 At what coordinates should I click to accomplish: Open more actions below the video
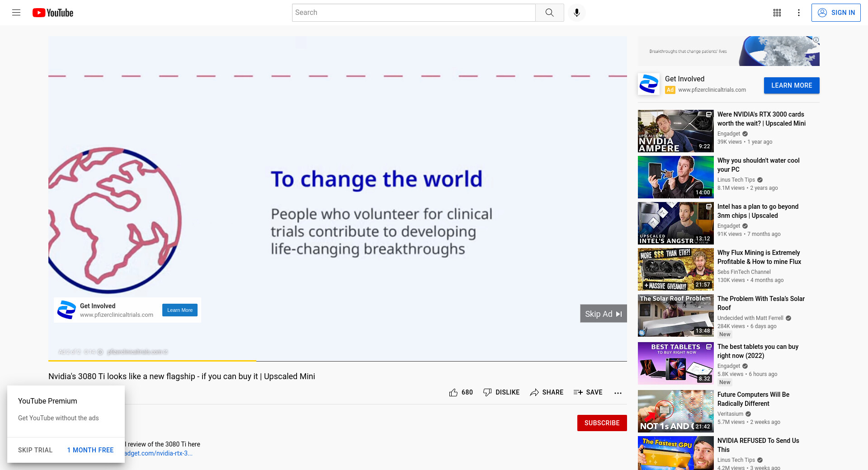click(x=618, y=393)
